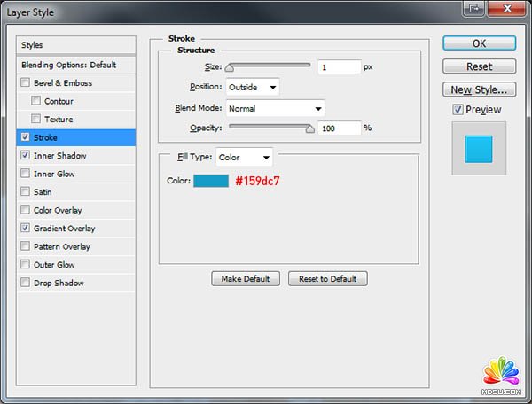Click Reset to Default button
Image resolution: width=532 pixels, height=404 pixels.
tap(327, 278)
